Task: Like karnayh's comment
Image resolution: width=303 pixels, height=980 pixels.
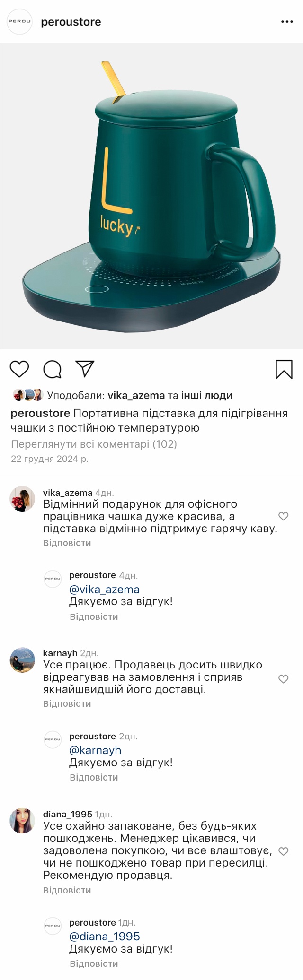Action: coord(283,679)
